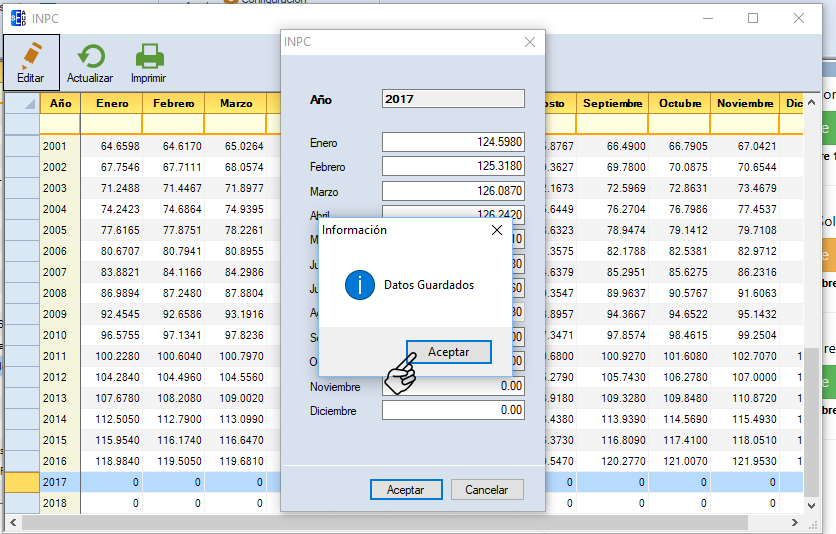This screenshot has width=836, height=534.
Task: Click the Diciembre value input field
Action: [x=452, y=411]
